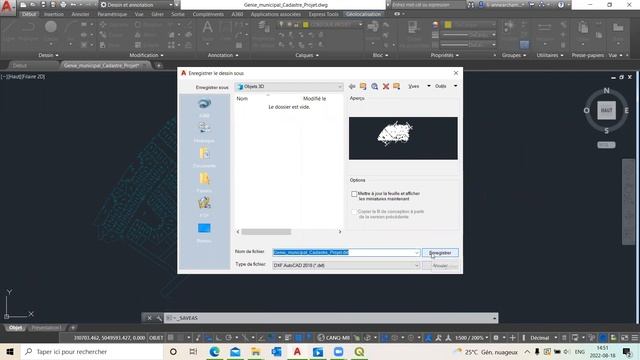Viewport: 640px width, 360px height.
Task: Switch to the Insertion ribbon tab
Action: 54,14
